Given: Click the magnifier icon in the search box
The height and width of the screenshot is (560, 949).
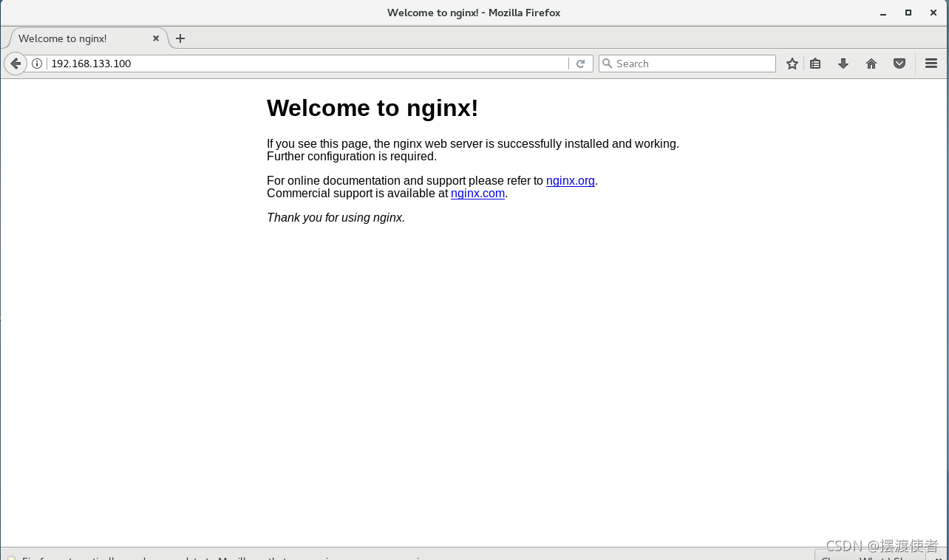Looking at the screenshot, I should click(608, 64).
